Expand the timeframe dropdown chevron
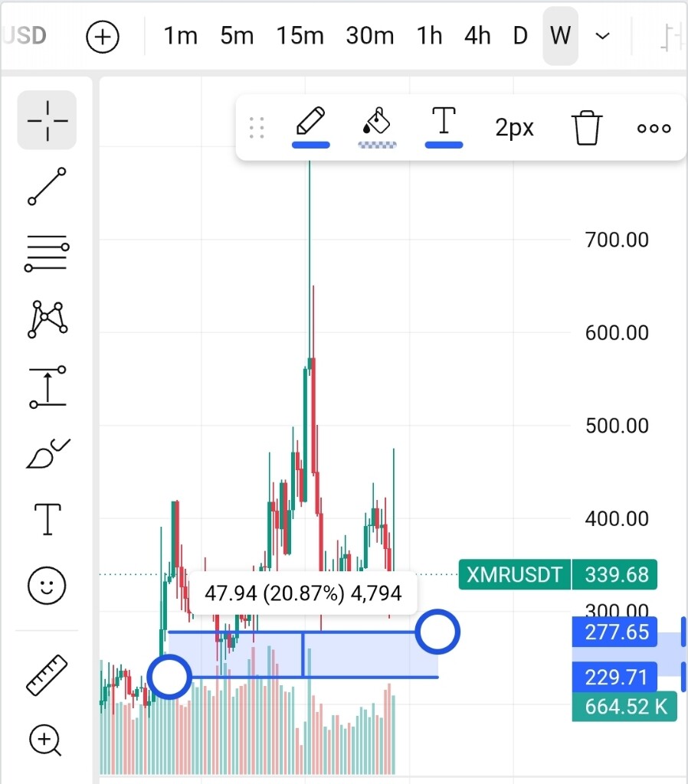The width and height of the screenshot is (688, 784). (x=603, y=36)
